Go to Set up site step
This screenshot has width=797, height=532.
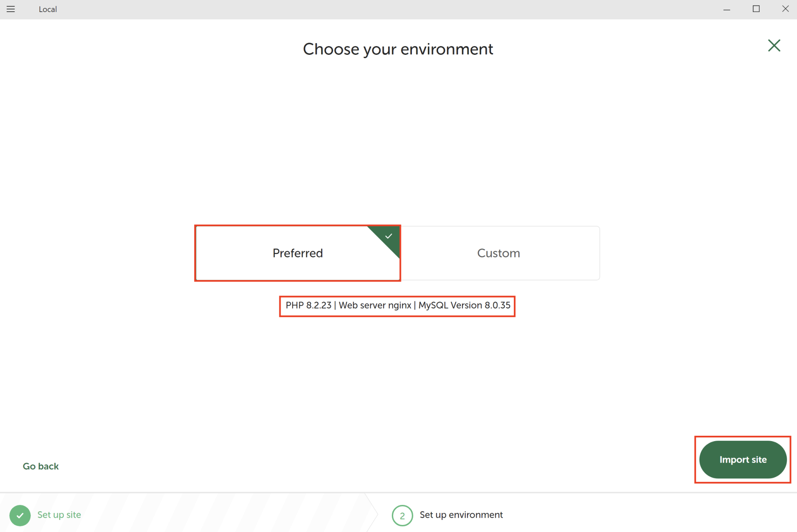59,515
